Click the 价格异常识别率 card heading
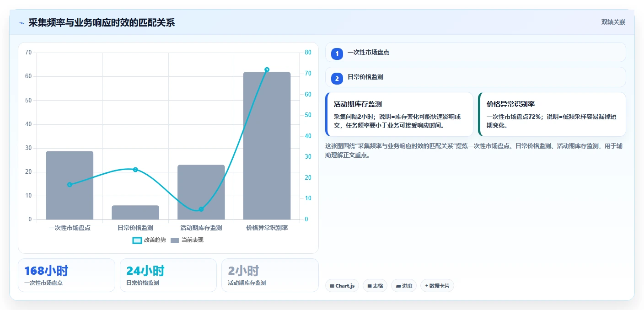This screenshot has height=310, width=644. click(x=510, y=104)
